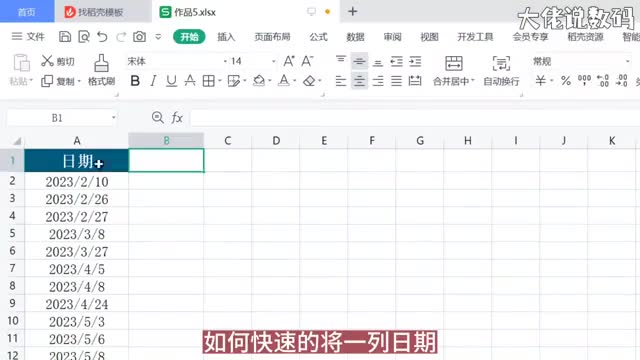This screenshot has height=360, width=640.
Task: Align text to bottom of cell
Action: coord(378,62)
